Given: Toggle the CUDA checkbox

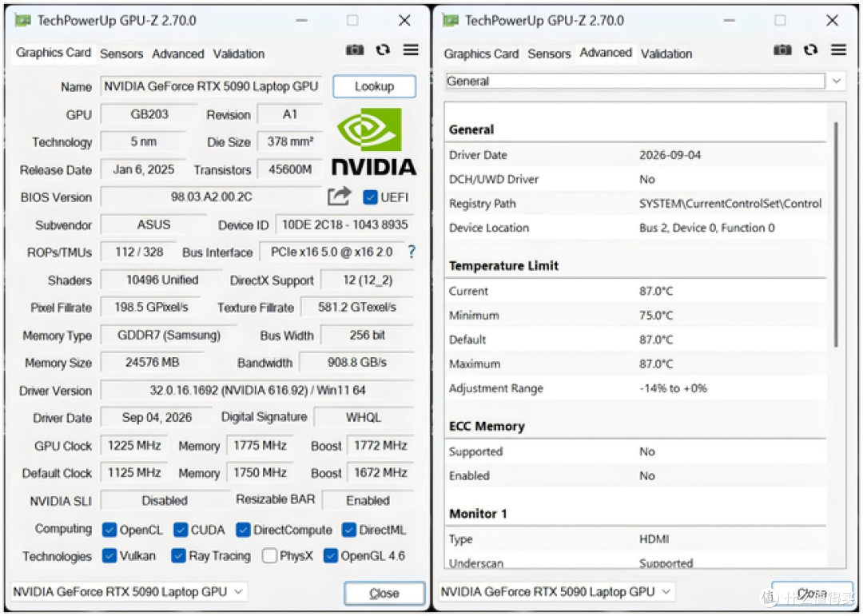Looking at the screenshot, I should (x=181, y=530).
